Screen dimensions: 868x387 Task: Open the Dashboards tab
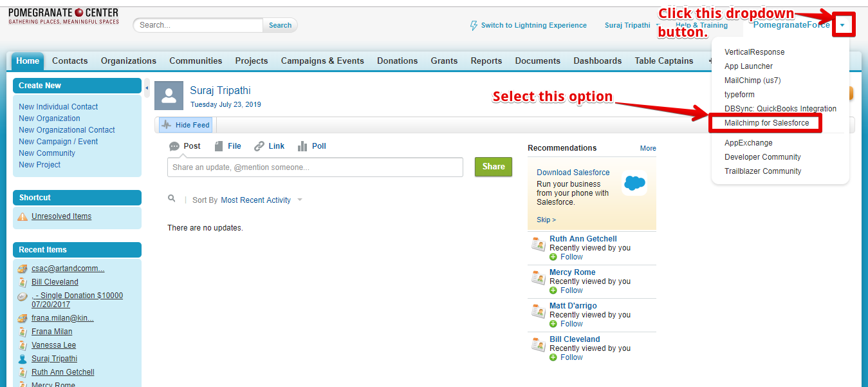tap(598, 61)
